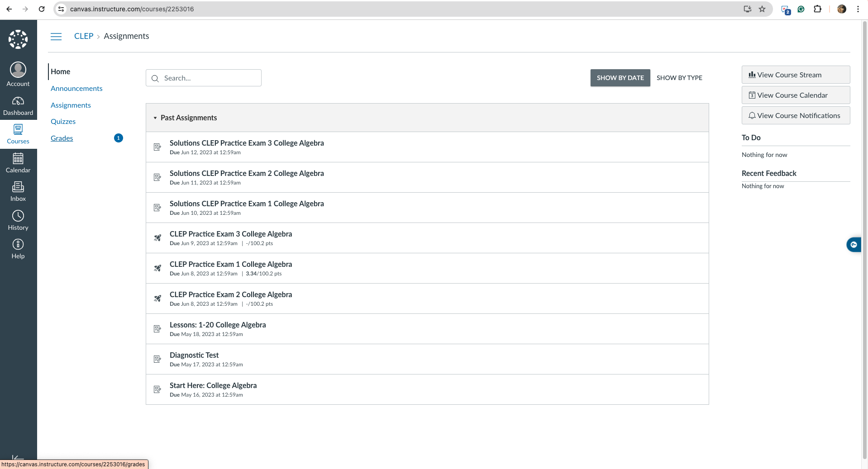Click the Search assignments field

203,78
